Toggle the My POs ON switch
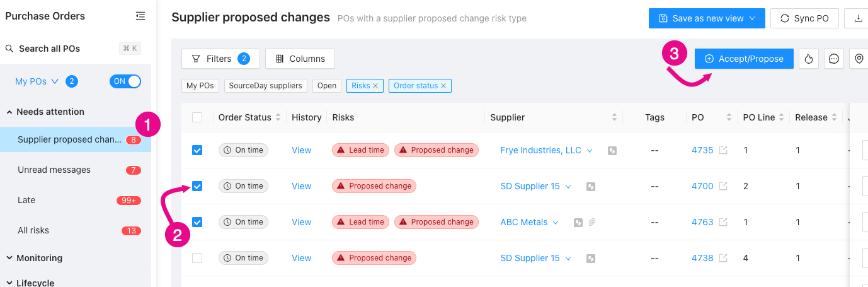This screenshot has height=287, width=868. click(x=125, y=81)
